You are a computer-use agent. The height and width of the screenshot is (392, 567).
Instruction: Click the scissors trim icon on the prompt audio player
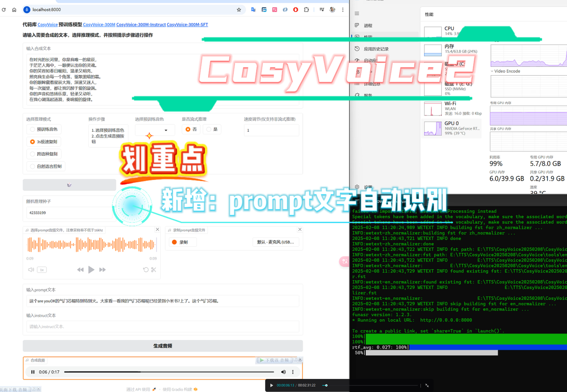point(154,269)
